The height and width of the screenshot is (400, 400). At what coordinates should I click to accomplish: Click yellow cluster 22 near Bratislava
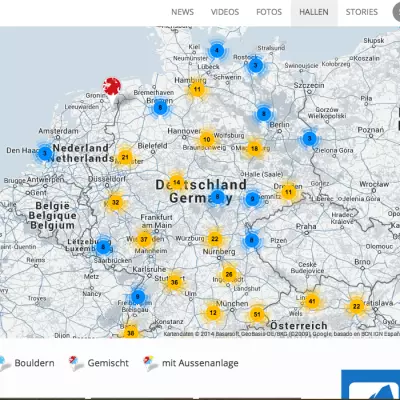click(356, 306)
